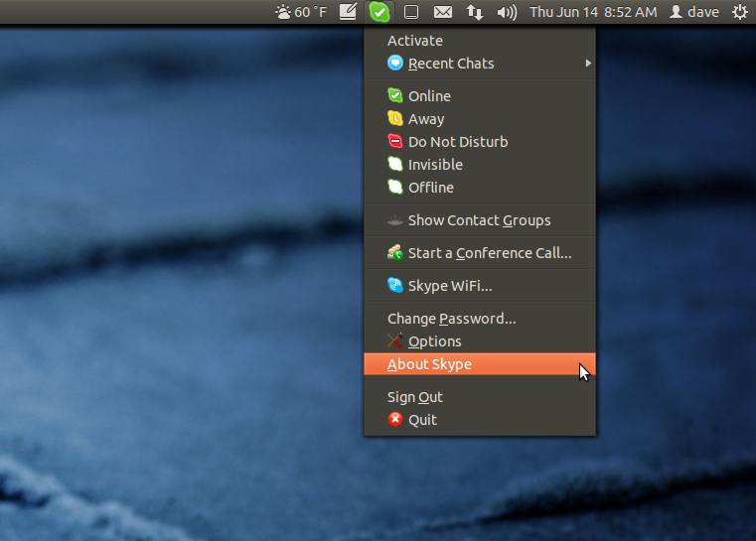The image size is (756, 541).
Task: Select Show Contact Groups
Action: [480, 220]
